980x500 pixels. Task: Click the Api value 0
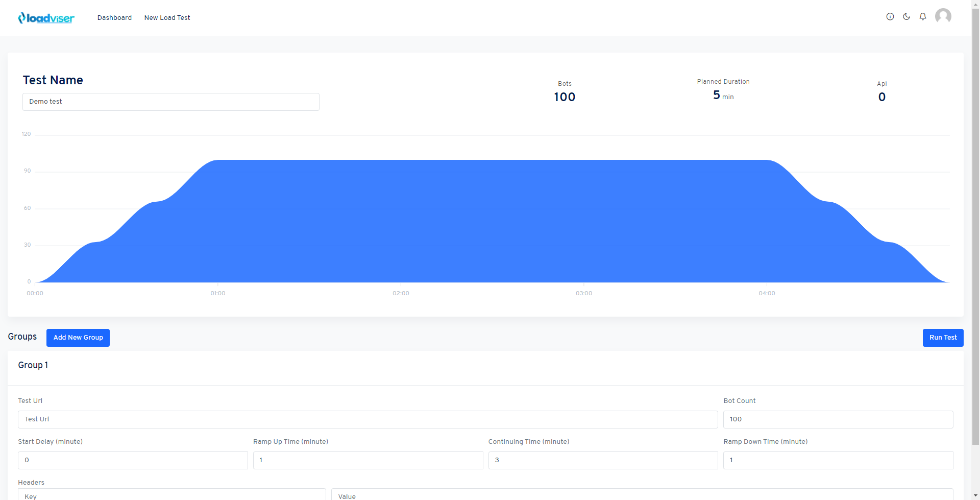click(882, 97)
